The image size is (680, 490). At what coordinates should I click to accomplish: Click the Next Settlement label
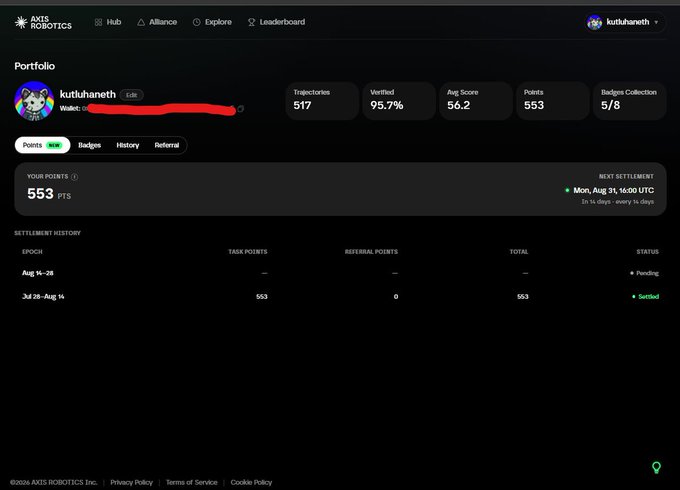pyautogui.click(x=626, y=176)
